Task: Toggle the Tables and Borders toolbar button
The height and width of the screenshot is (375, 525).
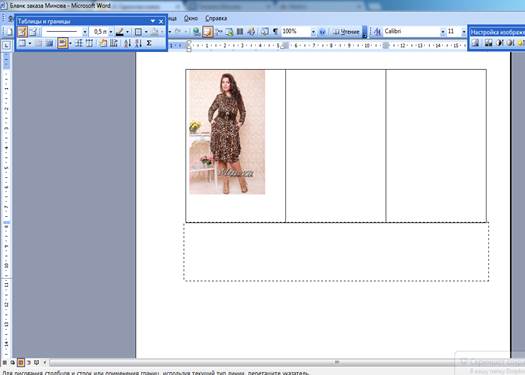Action: 208,32
